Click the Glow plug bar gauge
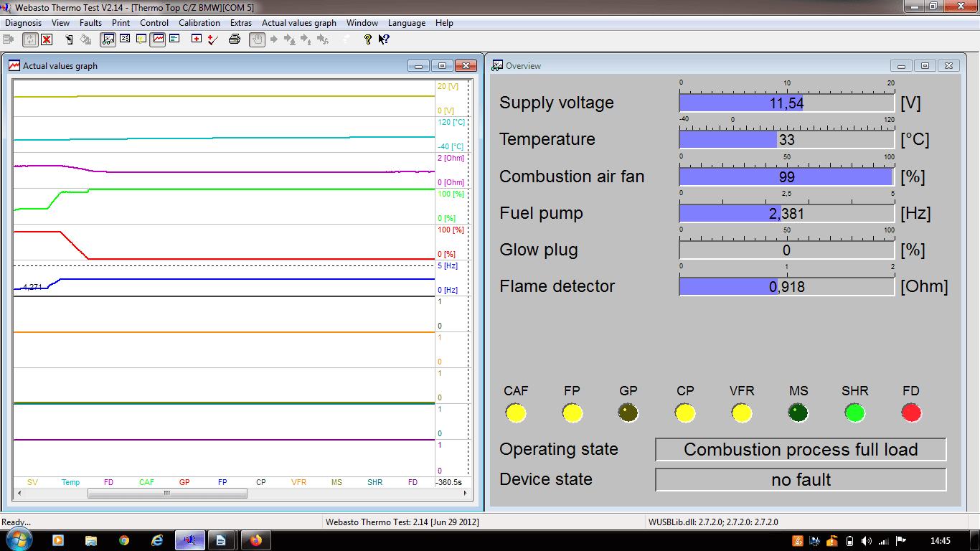The image size is (980, 551). click(x=787, y=250)
